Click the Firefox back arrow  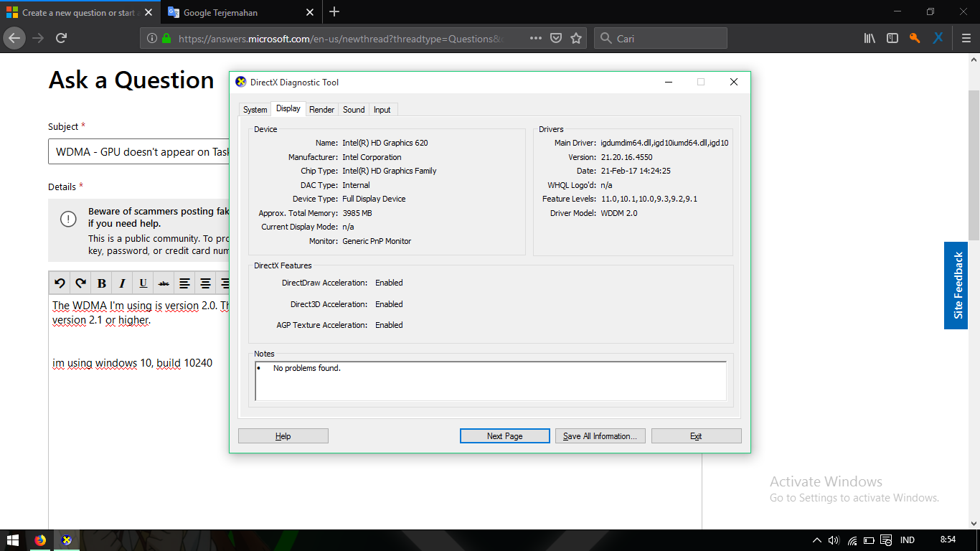click(x=14, y=38)
